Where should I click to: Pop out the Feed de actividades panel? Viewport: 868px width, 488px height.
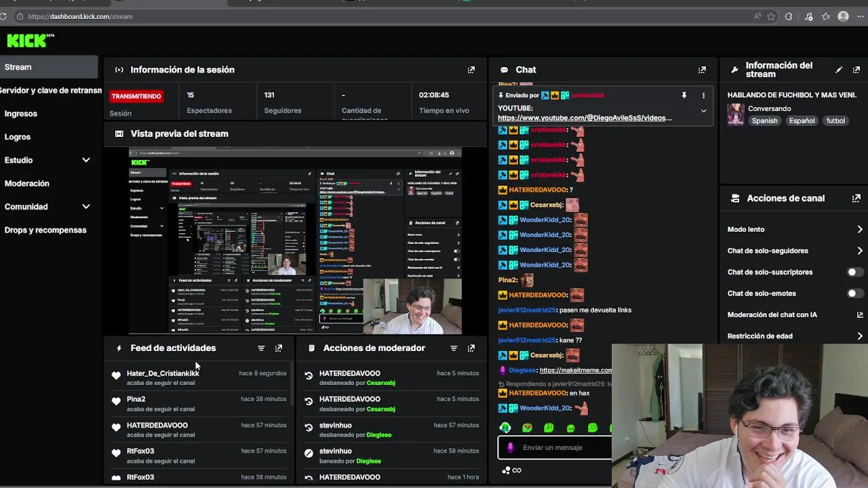279,348
